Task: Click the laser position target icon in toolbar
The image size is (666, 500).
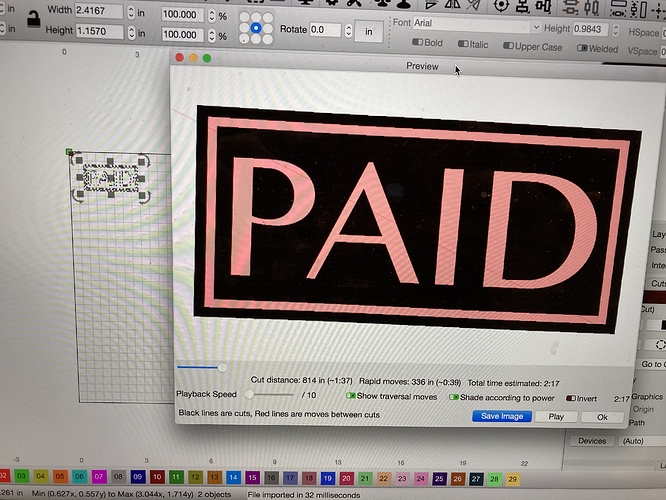Action: [501, 6]
